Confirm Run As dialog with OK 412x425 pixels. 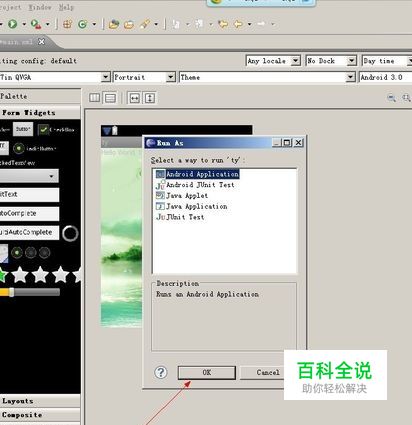click(x=207, y=372)
